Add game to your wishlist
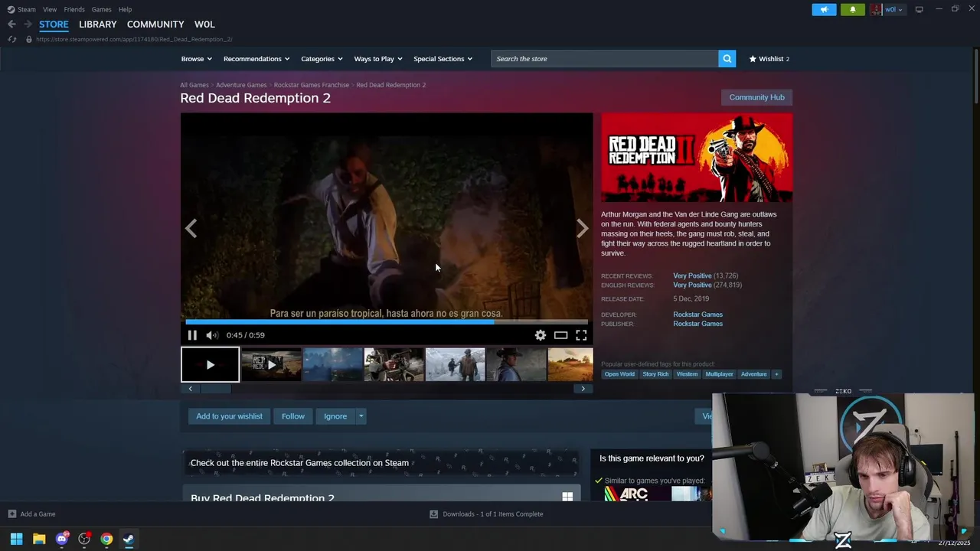Screen dimensions: 980x551 (x=229, y=416)
